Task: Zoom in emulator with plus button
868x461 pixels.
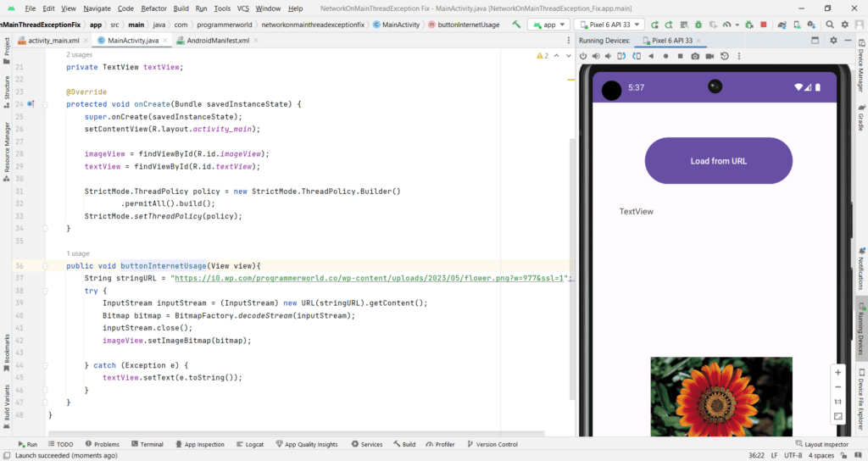Action: 838,373
